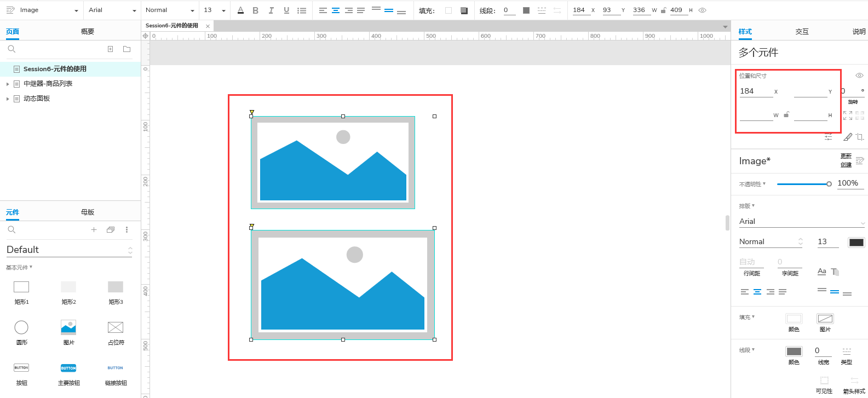Select the 矩形1 widget

point(21,292)
